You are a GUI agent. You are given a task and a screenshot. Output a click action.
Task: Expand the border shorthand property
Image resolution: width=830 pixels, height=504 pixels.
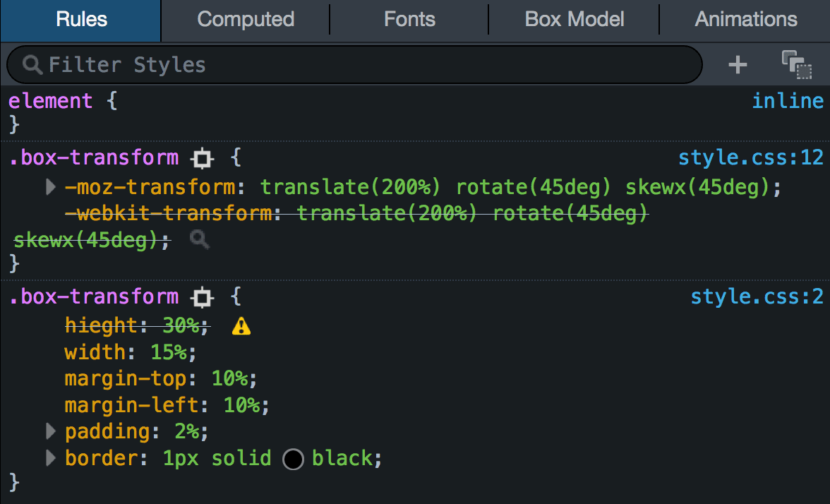point(49,458)
